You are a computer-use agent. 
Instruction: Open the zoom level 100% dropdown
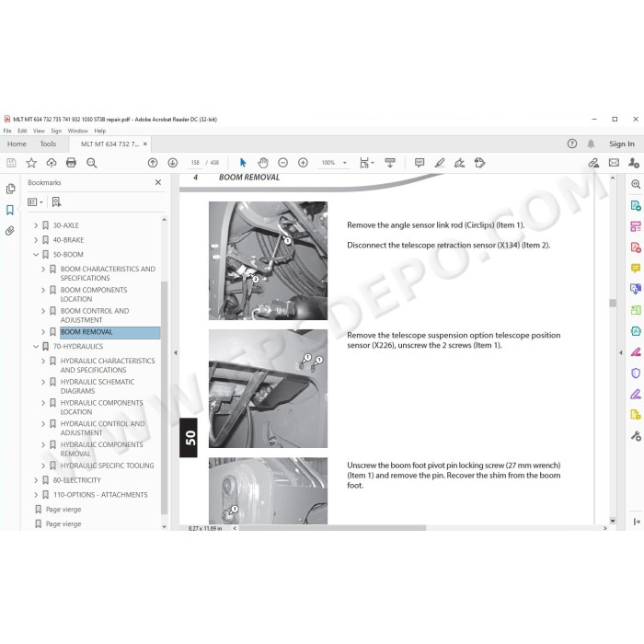[x=345, y=163]
